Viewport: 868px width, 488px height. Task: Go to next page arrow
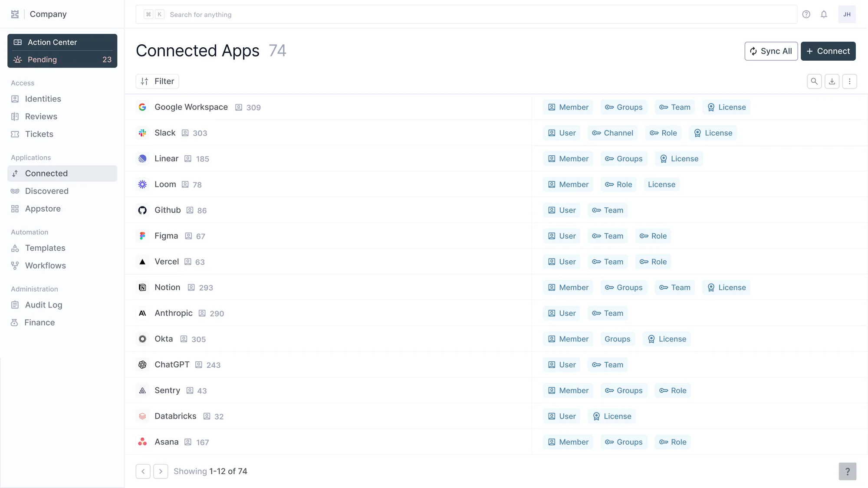pyautogui.click(x=161, y=472)
